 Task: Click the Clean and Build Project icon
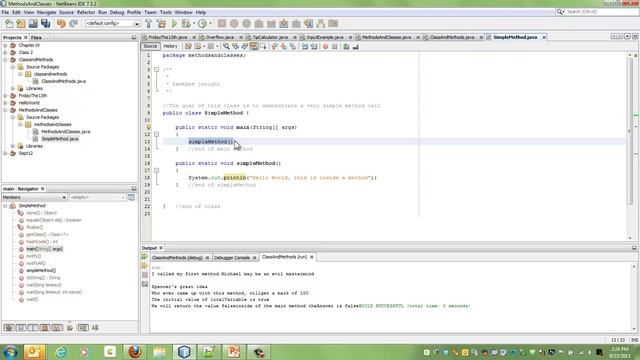click(161, 24)
